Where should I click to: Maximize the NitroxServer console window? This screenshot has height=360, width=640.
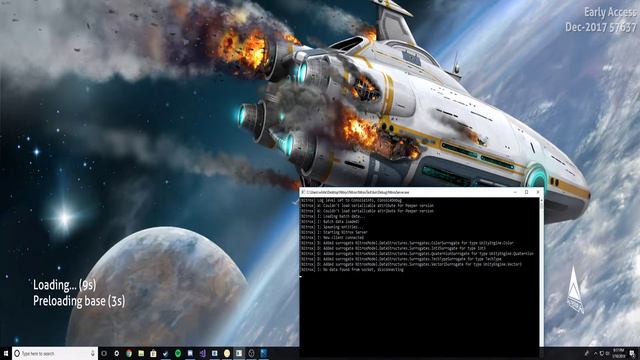point(527,192)
